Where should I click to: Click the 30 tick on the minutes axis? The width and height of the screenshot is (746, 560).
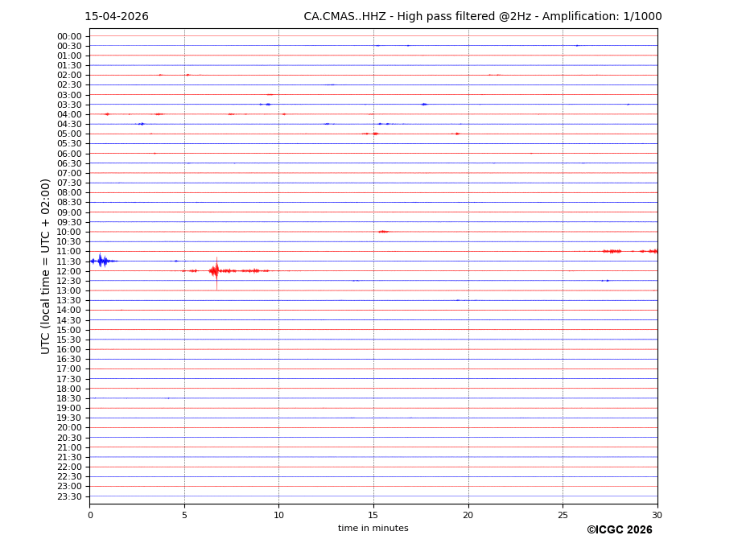click(657, 515)
